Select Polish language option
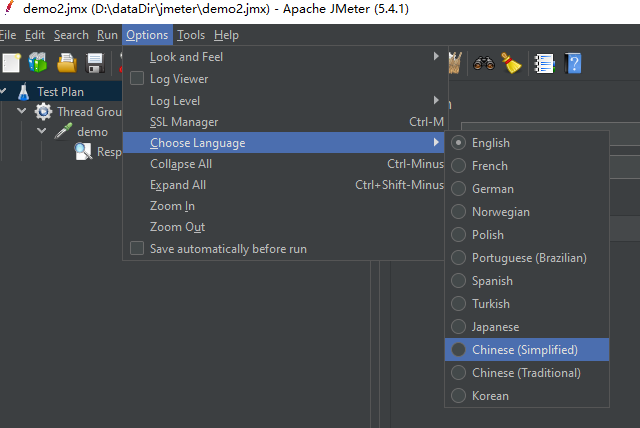This screenshot has width=640, height=428. (527, 235)
